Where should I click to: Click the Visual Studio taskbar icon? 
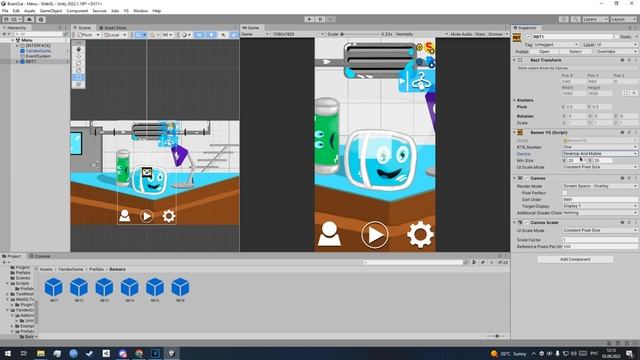coord(155,353)
